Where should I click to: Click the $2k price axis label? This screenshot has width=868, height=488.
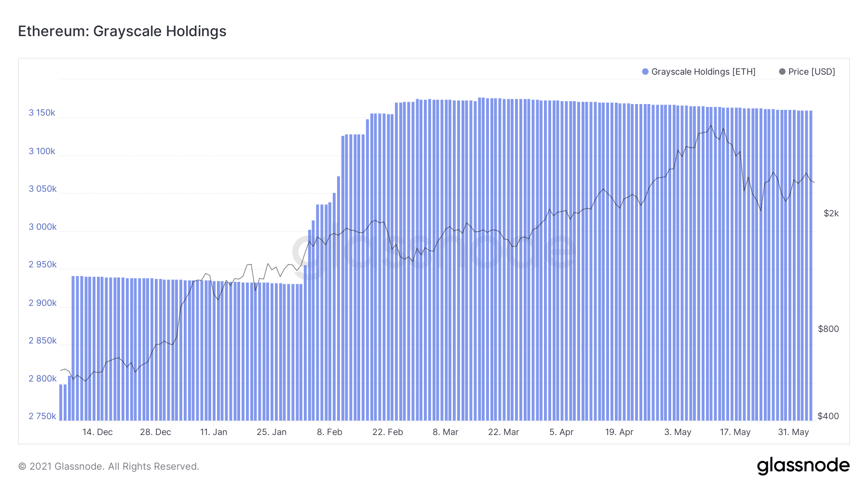(831, 213)
